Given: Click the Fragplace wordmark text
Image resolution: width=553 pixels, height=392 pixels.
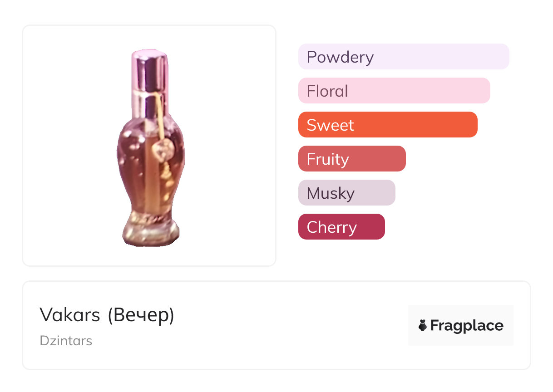Looking at the screenshot, I should [x=467, y=325].
